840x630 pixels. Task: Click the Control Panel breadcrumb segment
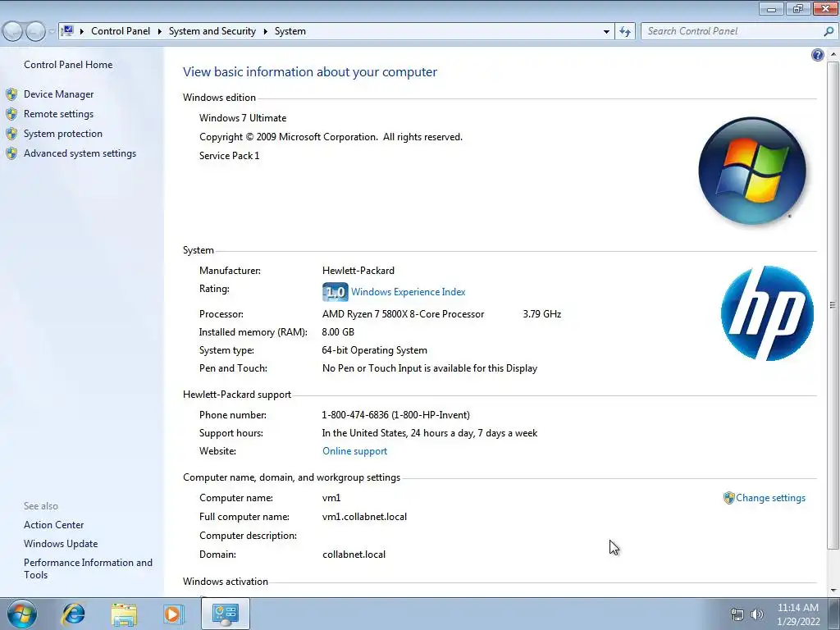point(121,31)
